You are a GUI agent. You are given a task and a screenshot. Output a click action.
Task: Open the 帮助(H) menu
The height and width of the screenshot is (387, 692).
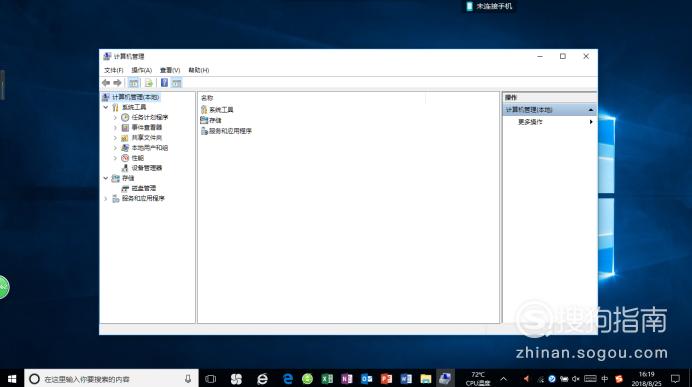(199, 70)
